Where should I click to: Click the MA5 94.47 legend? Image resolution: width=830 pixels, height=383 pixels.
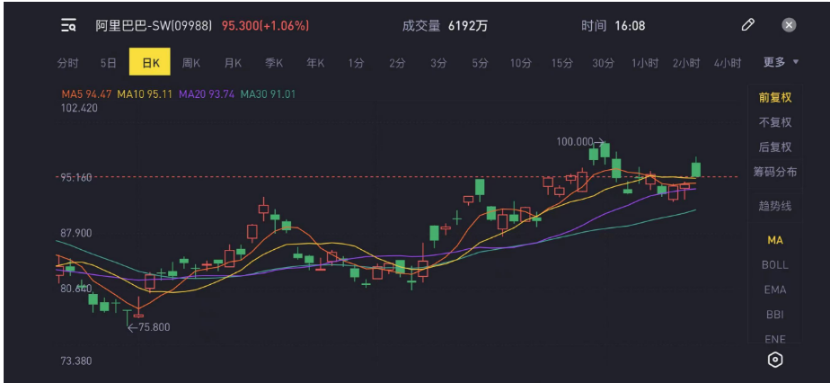tap(86, 95)
